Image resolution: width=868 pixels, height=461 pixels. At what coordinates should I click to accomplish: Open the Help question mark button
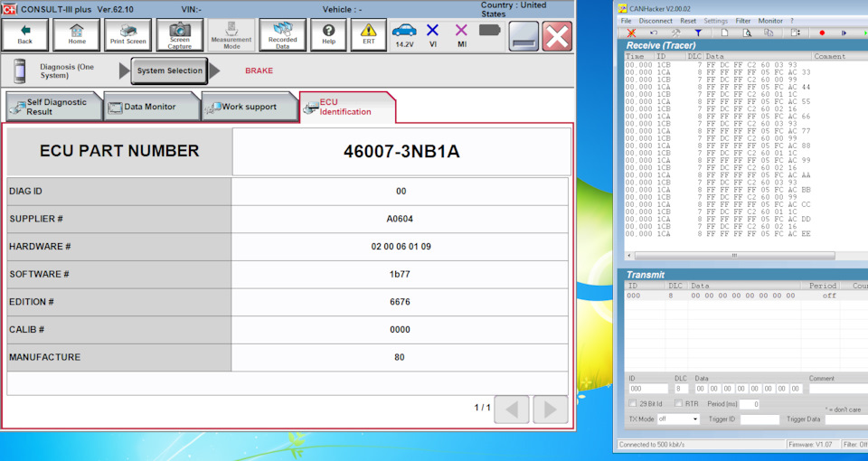point(328,34)
